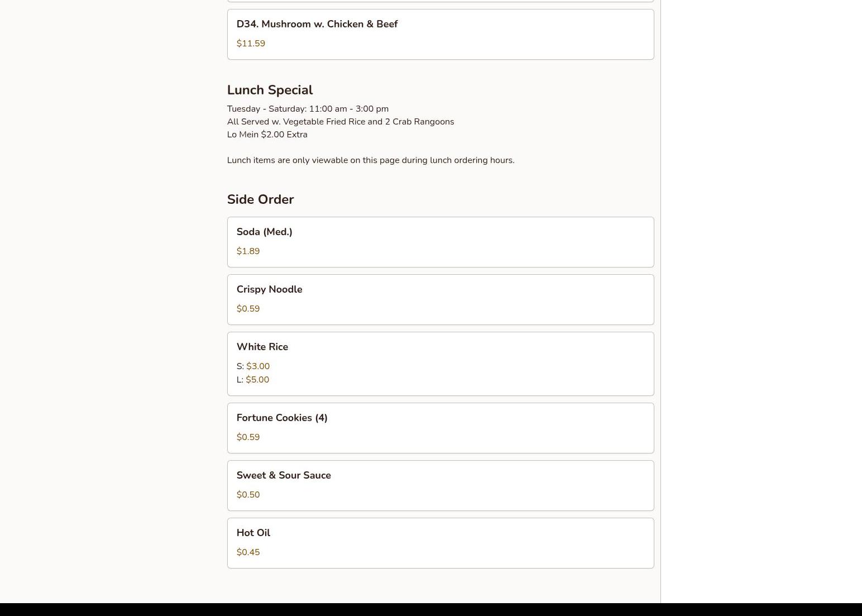
Task: Click the lunch hours text line
Action: 308,109
